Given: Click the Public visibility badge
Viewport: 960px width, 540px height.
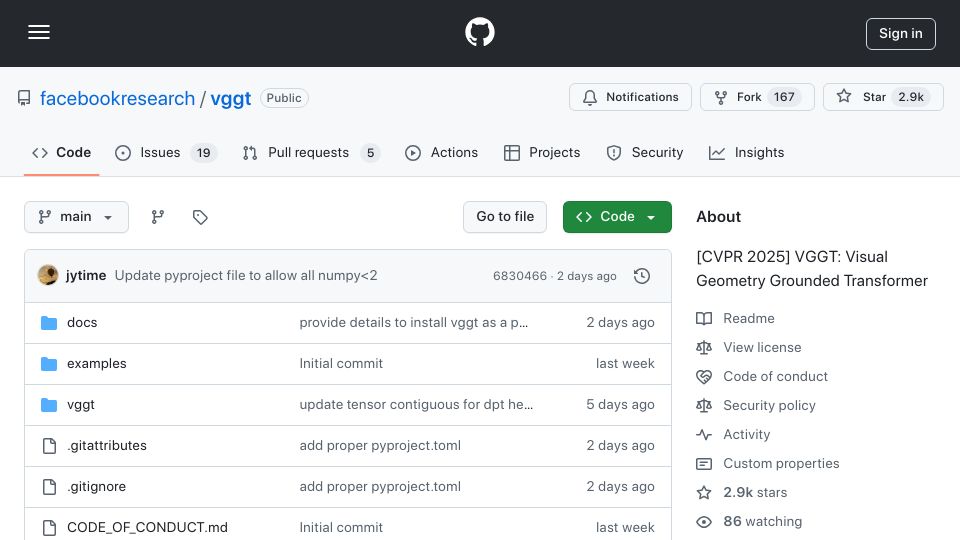Looking at the screenshot, I should [x=284, y=98].
